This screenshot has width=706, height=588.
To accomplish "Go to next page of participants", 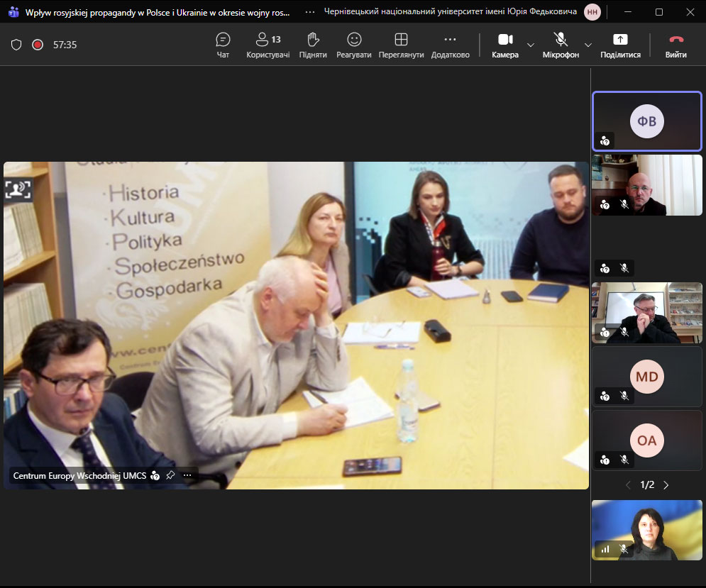I will point(666,485).
